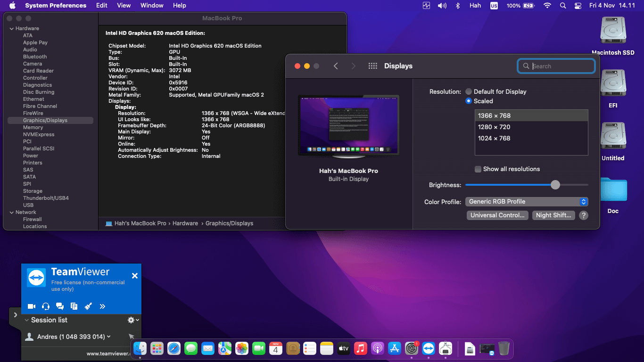The width and height of the screenshot is (644, 362).
Task: Click the Brightness slider handle
Action: 555,185
